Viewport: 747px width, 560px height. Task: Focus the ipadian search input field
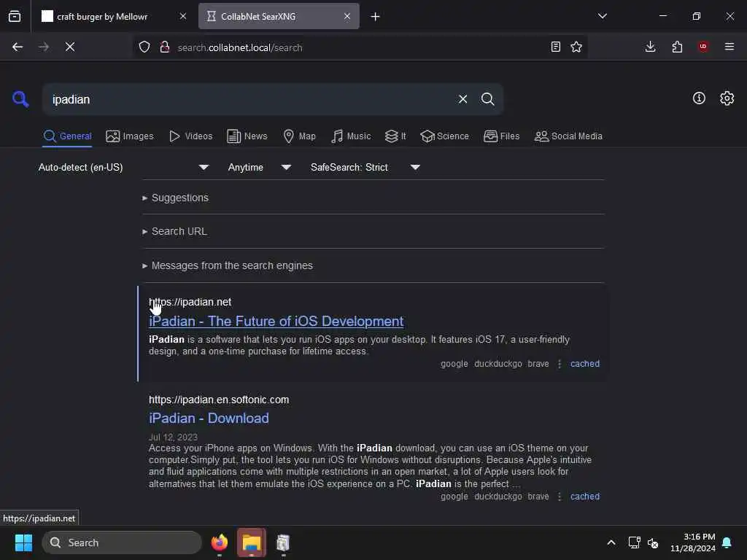(250, 99)
